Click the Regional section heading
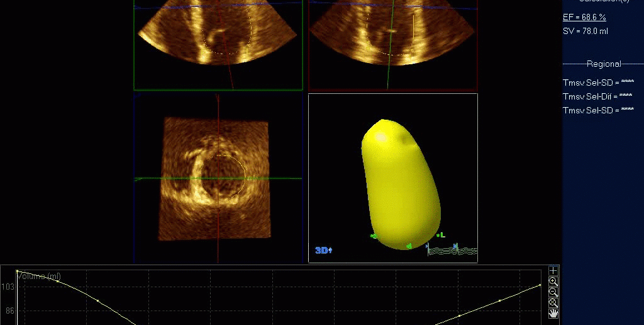Viewport: 644px width, 325px height. point(604,64)
